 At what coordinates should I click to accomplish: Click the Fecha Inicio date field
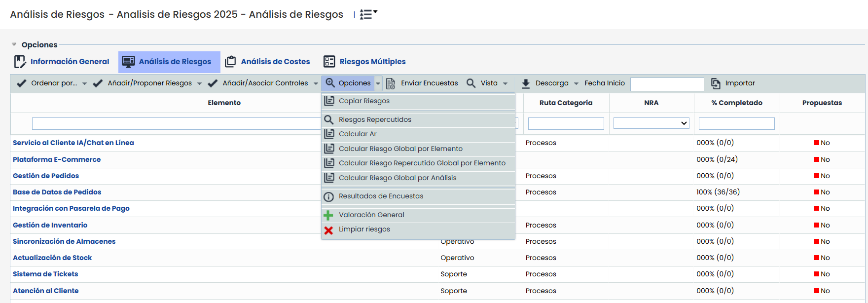click(x=667, y=84)
